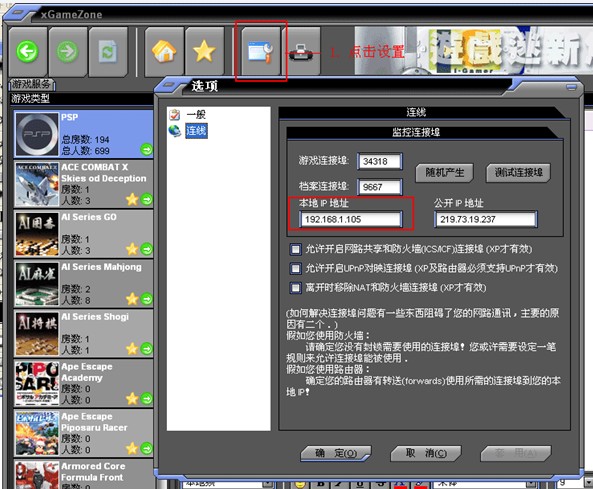Confirm with the 确定(O) button
This screenshot has height=489, width=593.
coord(336,453)
